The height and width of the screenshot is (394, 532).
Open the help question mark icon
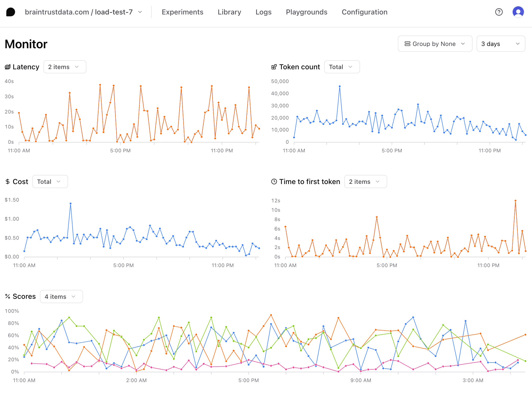click(x=499, y=12)
